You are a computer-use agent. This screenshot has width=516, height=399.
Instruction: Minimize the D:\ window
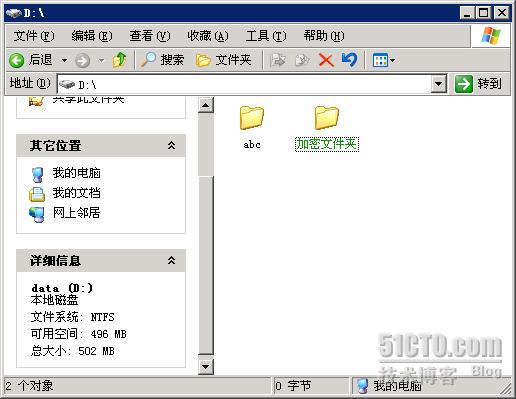tap(467, 13)
